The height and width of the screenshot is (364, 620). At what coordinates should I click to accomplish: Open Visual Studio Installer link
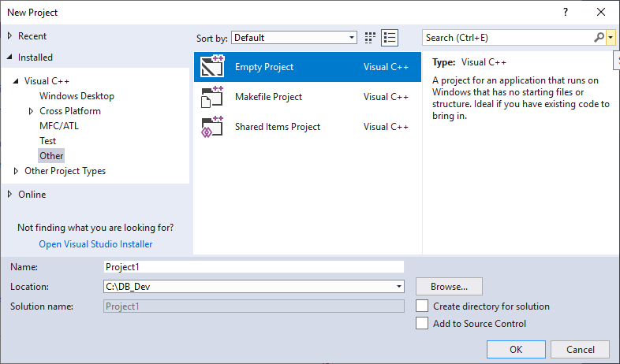(95, 244)
